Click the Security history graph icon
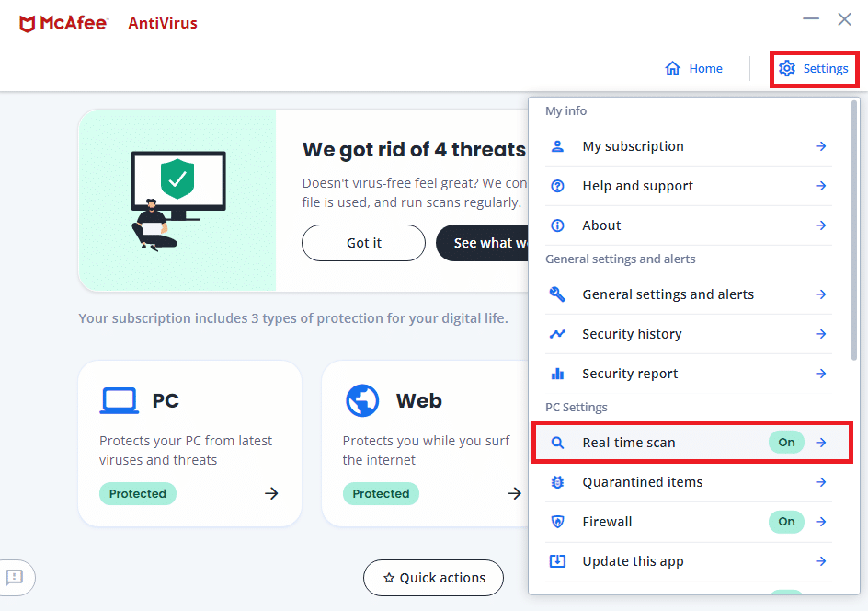This screenshot has width=868, height=611. coord(557,333)
